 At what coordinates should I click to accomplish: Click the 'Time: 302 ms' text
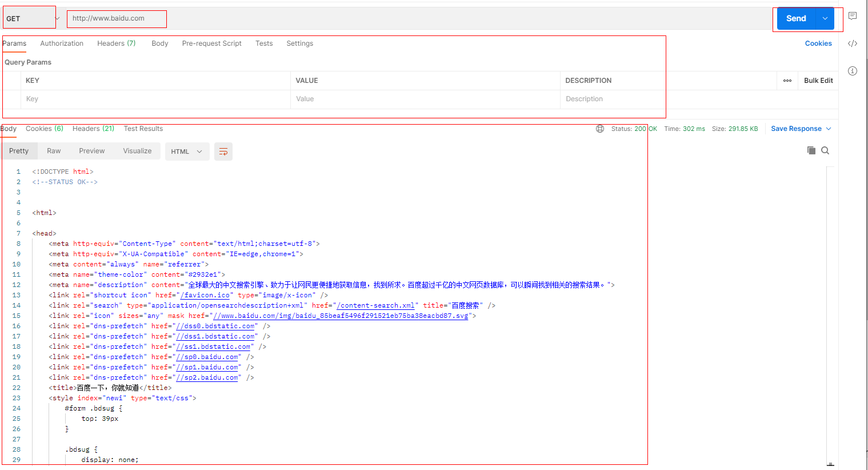click(x=685, y=129)
